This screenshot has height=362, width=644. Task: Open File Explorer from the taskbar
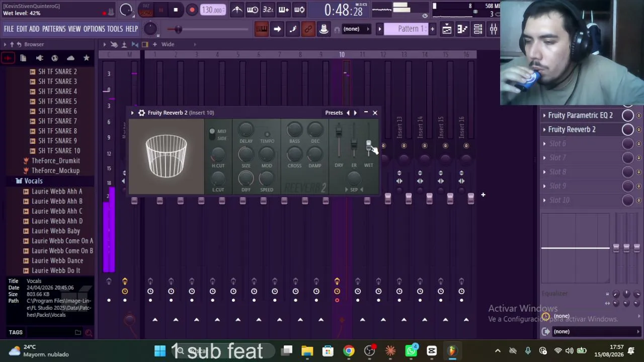click(x=307, y=351)
